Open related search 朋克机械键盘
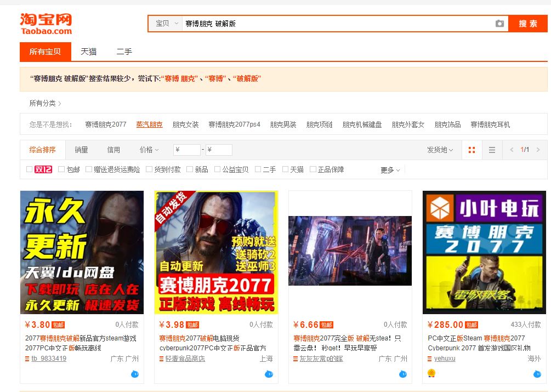 (x=362, y=124)
